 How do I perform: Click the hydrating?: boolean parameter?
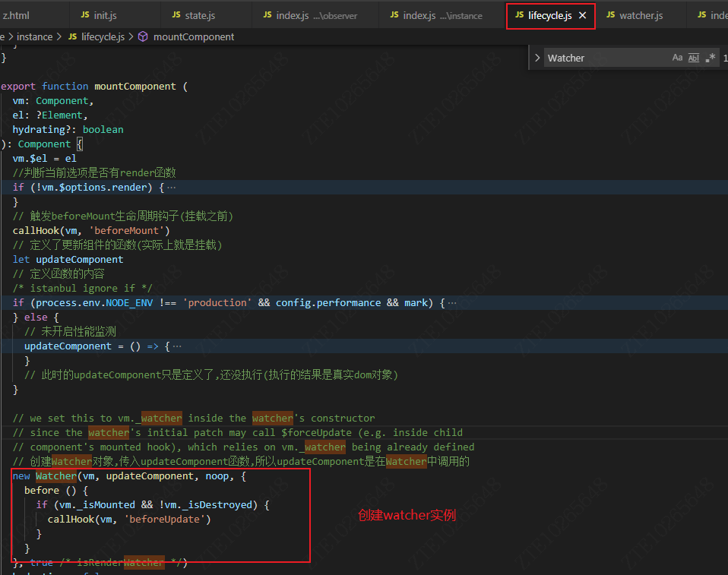pyautogui.click(x=68, y=129)
